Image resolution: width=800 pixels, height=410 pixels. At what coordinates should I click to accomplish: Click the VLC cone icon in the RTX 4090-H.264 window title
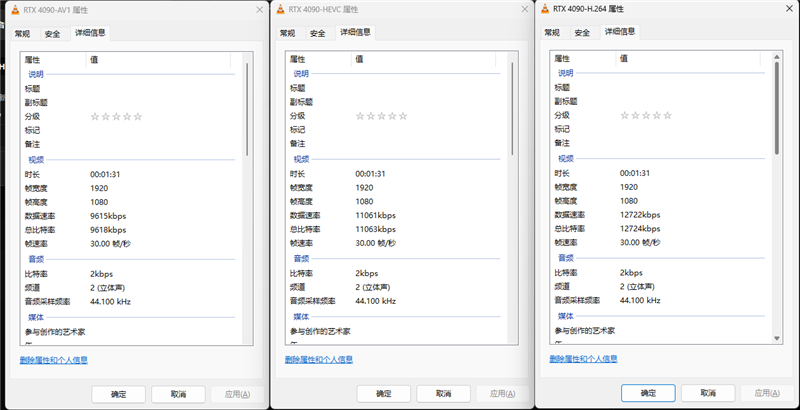[x=545, y=9]
